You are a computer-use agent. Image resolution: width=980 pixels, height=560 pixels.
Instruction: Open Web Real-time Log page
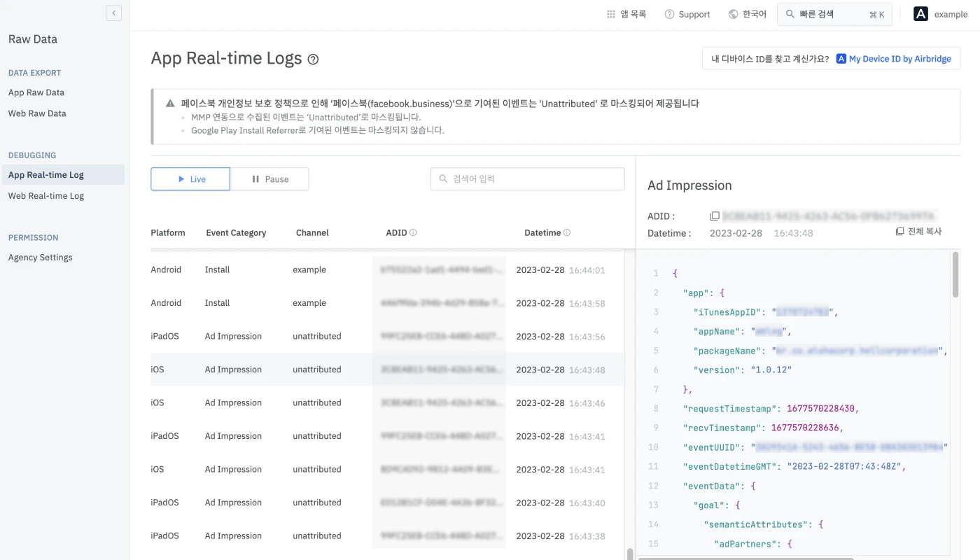(x=46, y=196)
